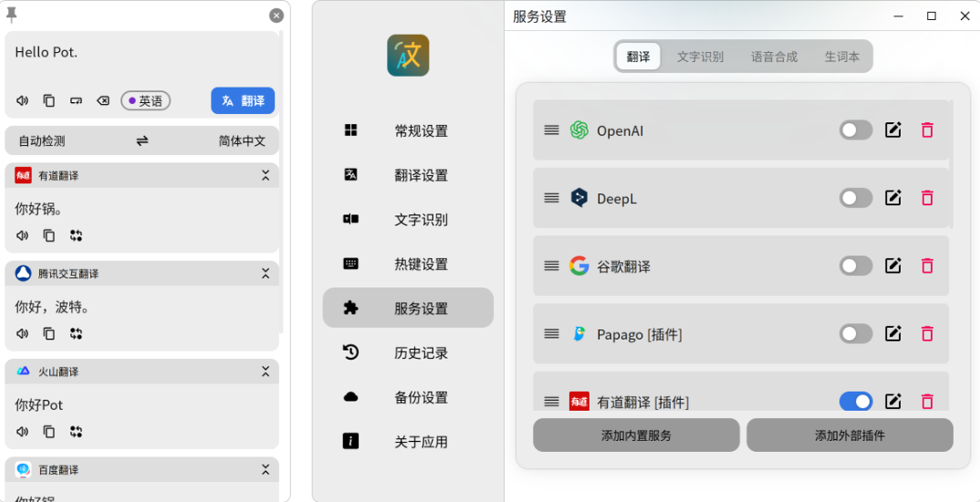This screenshot has height=502, width=980.
Task: Click the service list vertical scrollbar
Action: tap(951, 163)
